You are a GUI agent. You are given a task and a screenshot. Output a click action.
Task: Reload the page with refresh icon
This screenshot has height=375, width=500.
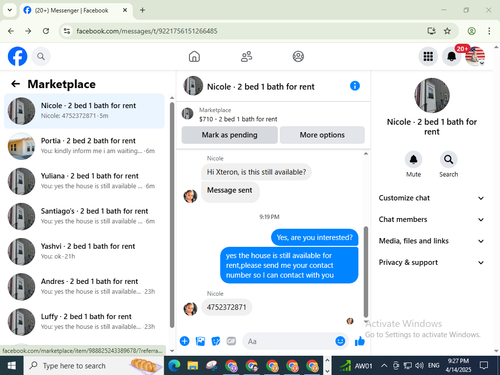46,31
